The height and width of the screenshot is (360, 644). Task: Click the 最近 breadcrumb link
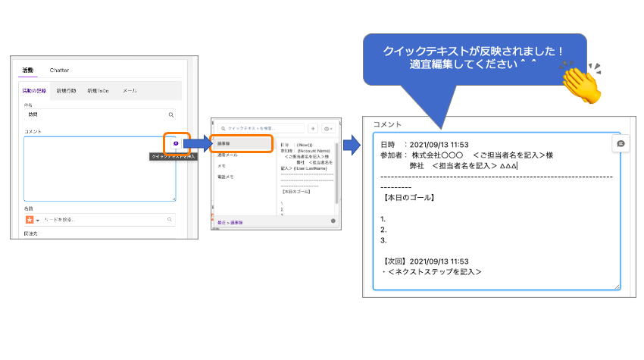(x=221, y=222)
